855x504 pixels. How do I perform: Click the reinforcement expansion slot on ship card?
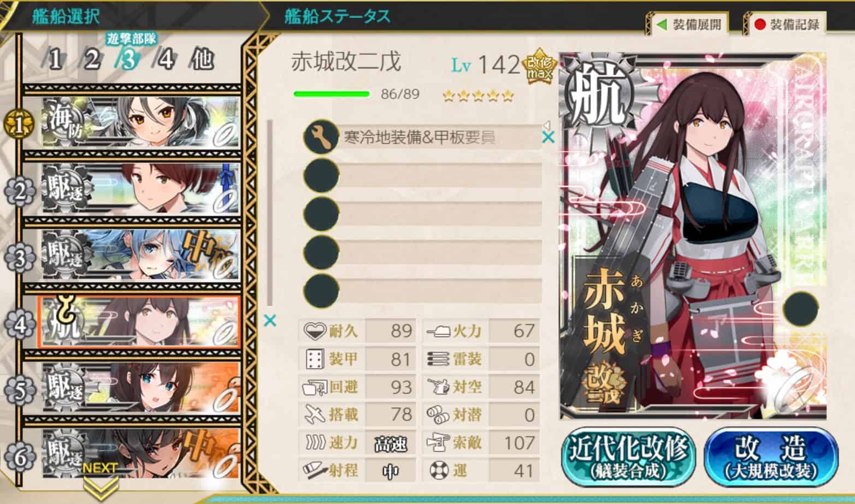pos(800,309)
